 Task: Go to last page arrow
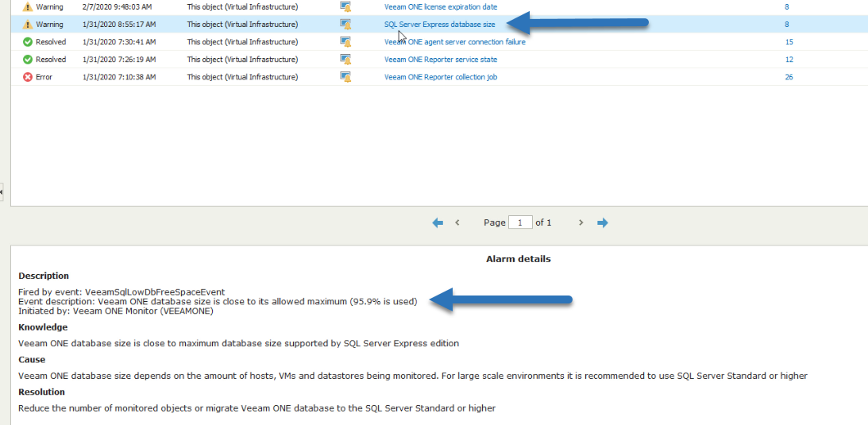click(x=603, y=222)
